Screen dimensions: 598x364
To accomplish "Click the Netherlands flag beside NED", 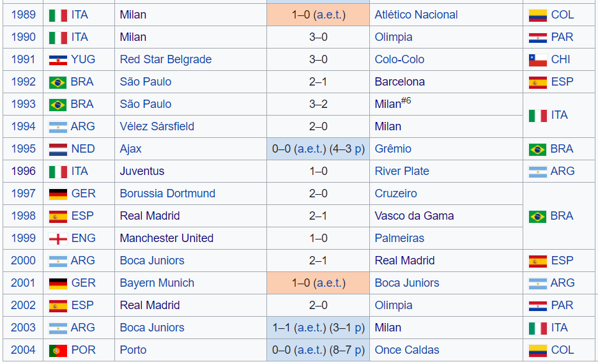I will (58, 149).
